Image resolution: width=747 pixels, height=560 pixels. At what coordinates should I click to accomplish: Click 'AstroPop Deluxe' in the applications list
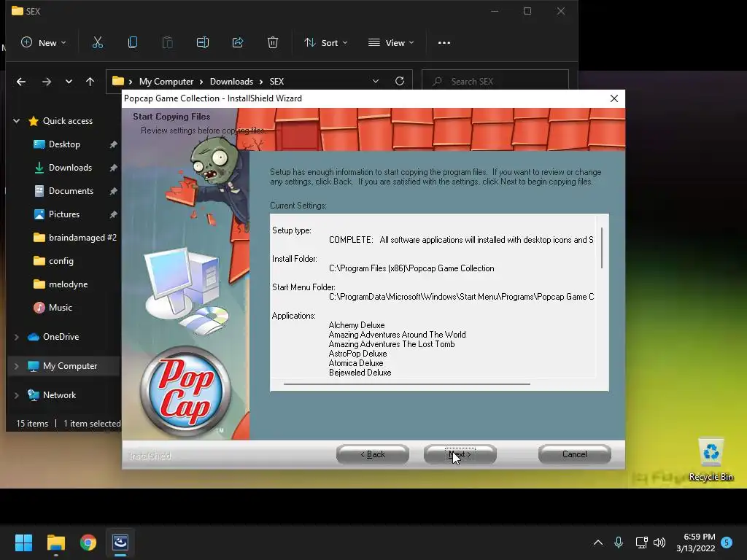(x=357, y=354)
